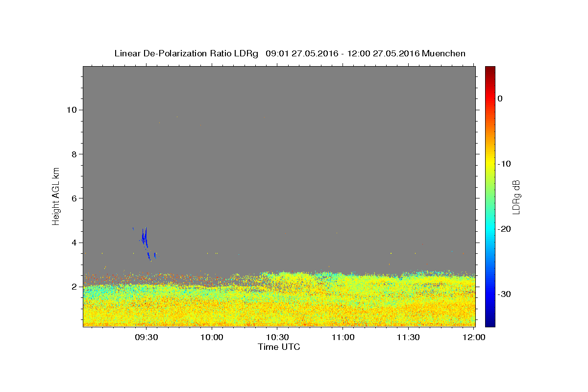Click the 4 km height tick label
The image size is (588, 392).
point(75,243)
